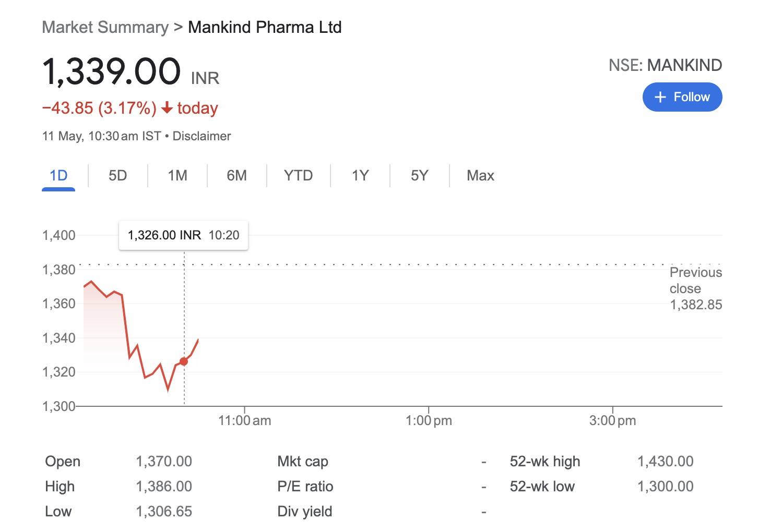Click the 3:00 pm axis marker
The image size is (758, 532).
click(612, 420)
